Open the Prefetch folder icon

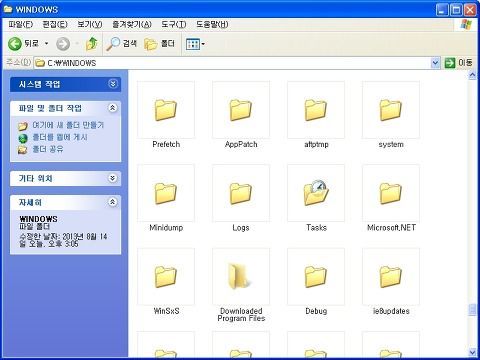[x=165, y=110]
